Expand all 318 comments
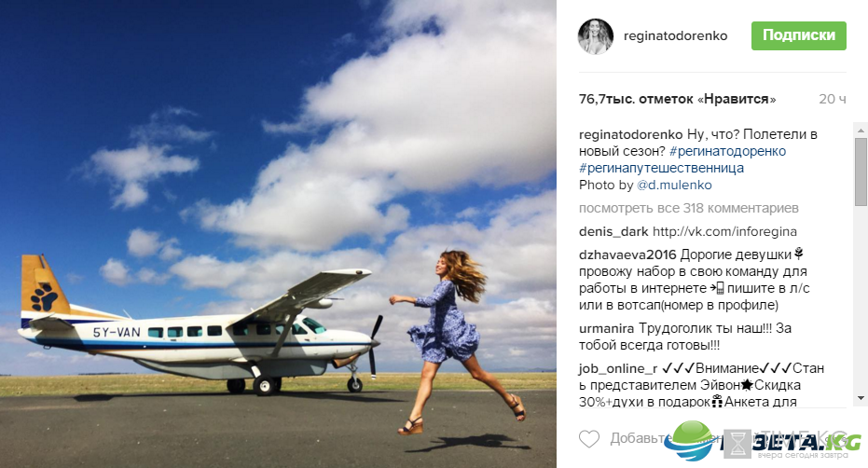This screenshot has width=868, height=468. 689,208
